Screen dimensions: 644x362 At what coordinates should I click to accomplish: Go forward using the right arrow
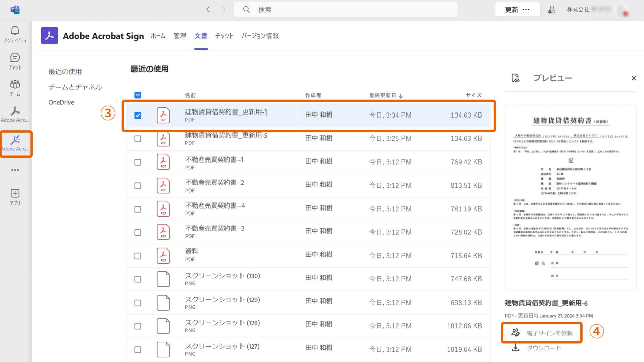pyautogui.click(x=223, y=10)
